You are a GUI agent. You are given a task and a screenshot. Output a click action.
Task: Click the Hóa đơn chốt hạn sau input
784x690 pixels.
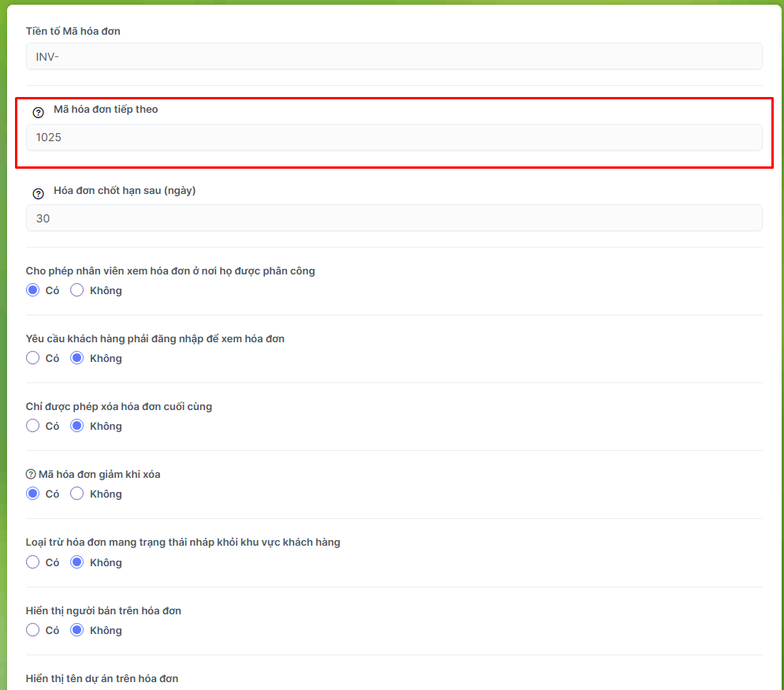click(x=394, y=218)
